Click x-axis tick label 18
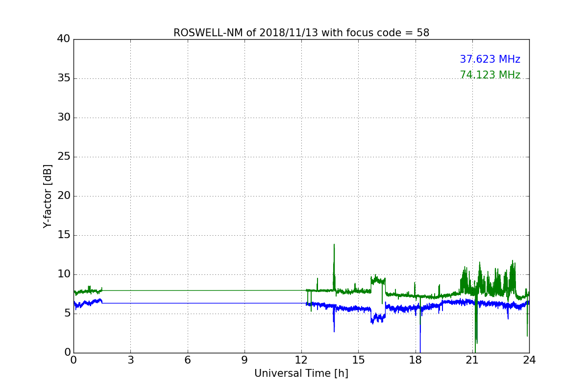Image resolution: width=588 pixels, height=392 pixels. pyautogui.click(x=415, y=360)
